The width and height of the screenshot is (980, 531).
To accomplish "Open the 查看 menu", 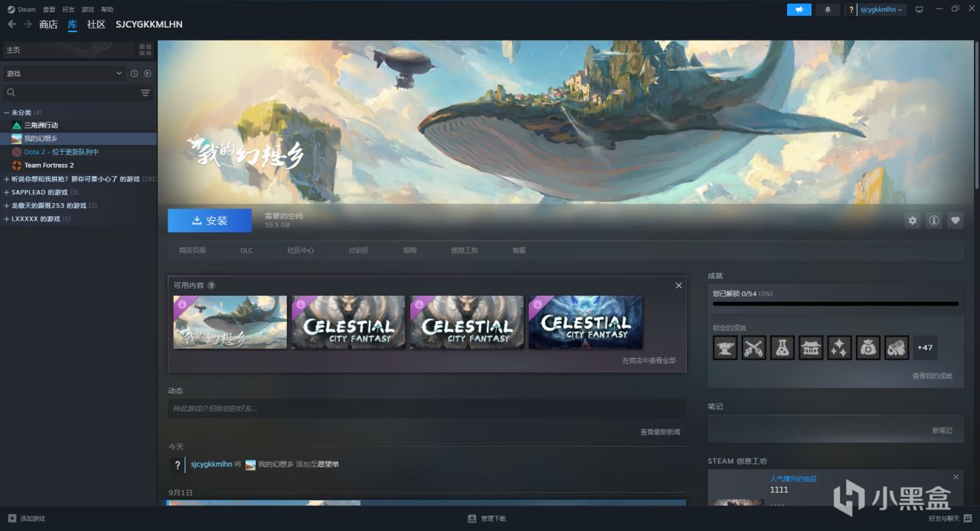I will [49, 9].
